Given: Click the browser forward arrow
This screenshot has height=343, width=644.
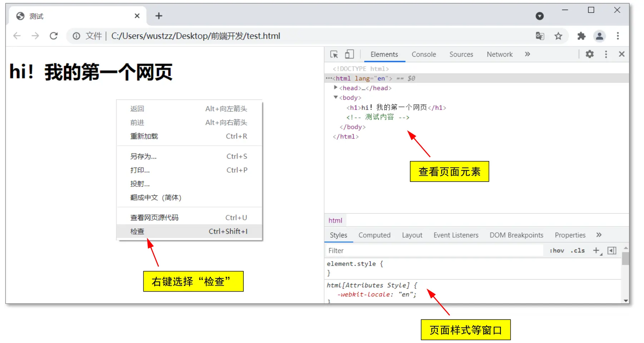Looking at the screenshot, I should pos(35,36).
